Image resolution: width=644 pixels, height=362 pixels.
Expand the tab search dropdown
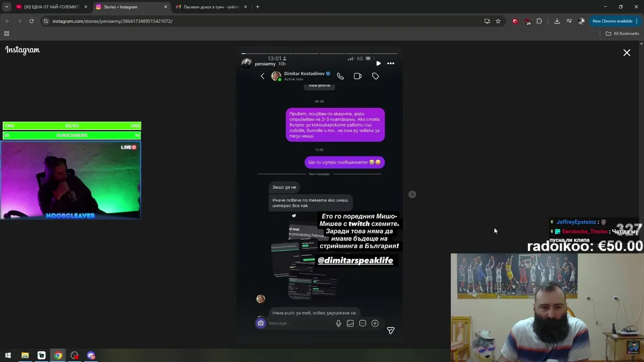click(7, 7)
